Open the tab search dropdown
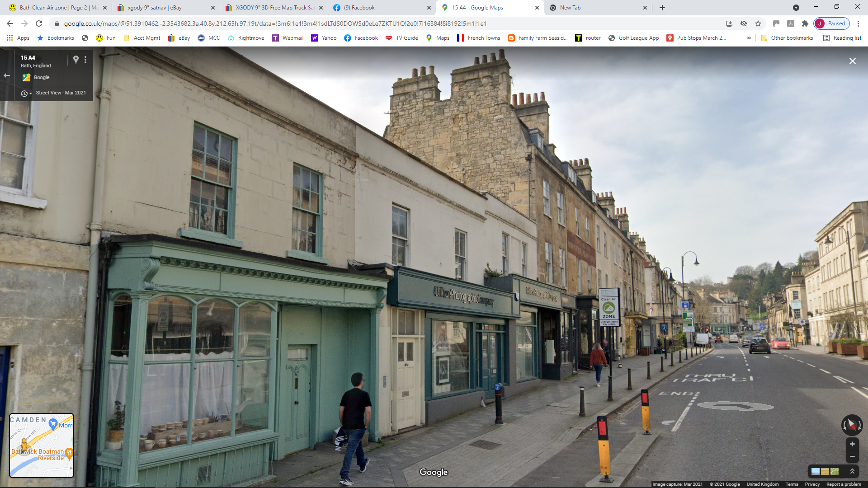Viewport: 868px width, 488px height. click(x=796, y=8)
